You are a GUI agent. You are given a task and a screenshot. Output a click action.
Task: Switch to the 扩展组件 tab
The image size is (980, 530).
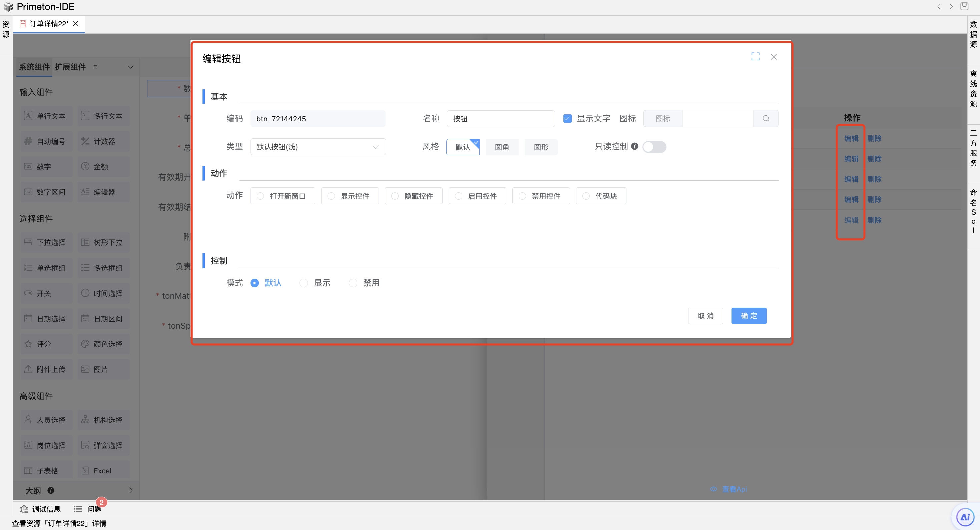[70, 67]
